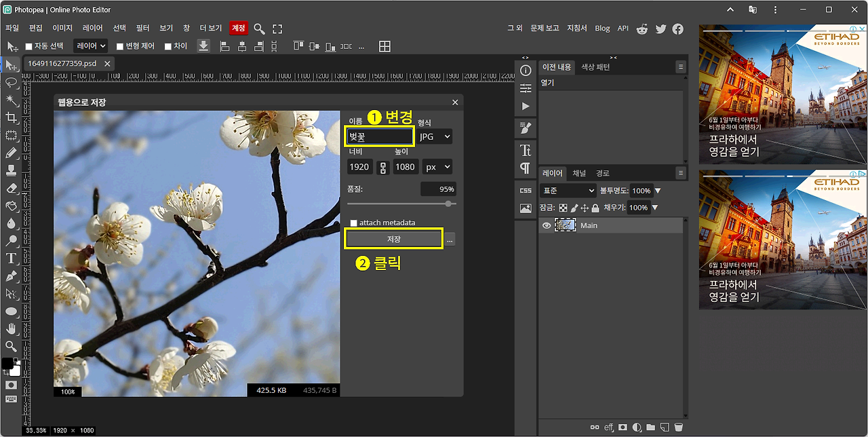
Task: Open the px unit dropdown
Action: click(437, 167)
